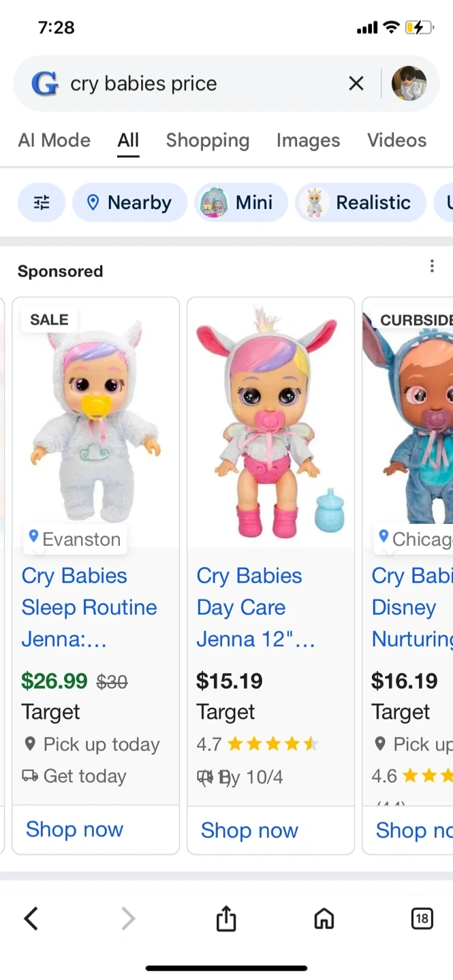Toggle the Mini filter chip
Viewport: 453px width, 980px height.
point(241,203)
